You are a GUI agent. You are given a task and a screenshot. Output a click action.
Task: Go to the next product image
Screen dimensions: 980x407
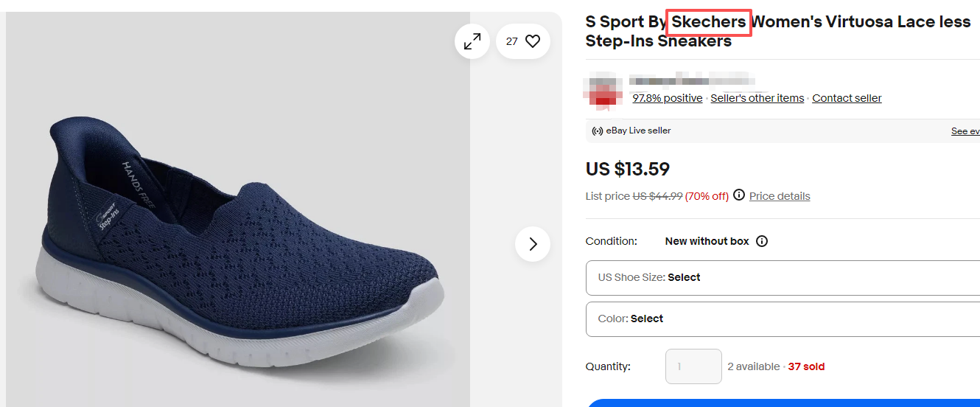[x=533, y=244]
